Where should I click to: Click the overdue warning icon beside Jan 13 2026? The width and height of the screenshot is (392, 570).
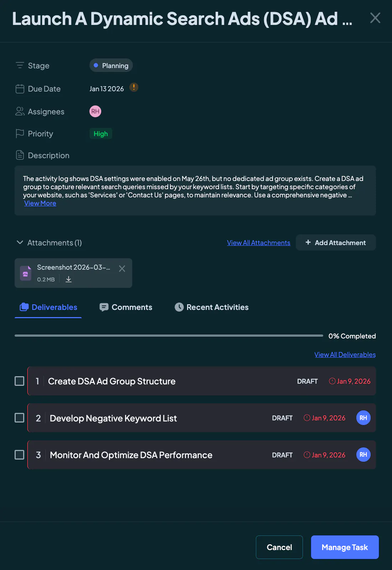click(134, 87)
